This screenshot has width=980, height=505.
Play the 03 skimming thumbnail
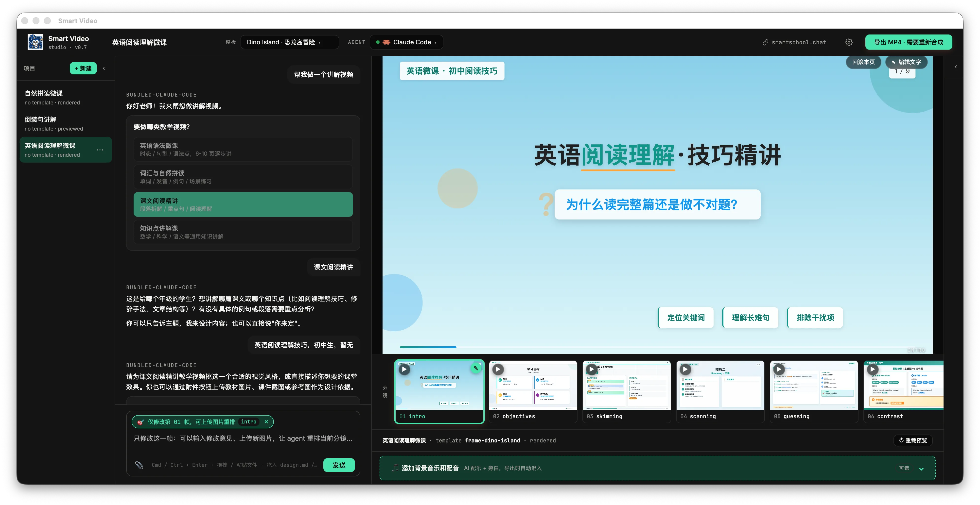(591, 369)
